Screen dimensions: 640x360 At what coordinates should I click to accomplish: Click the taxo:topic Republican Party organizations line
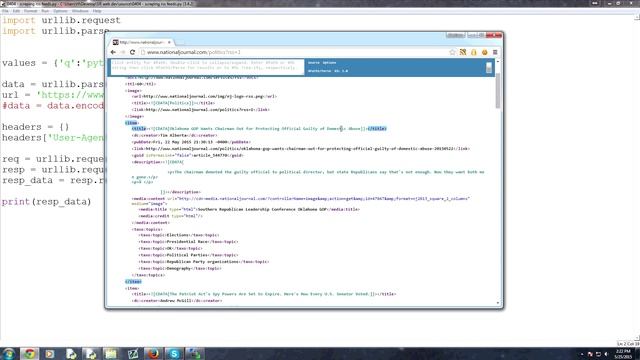coord(204,262)
